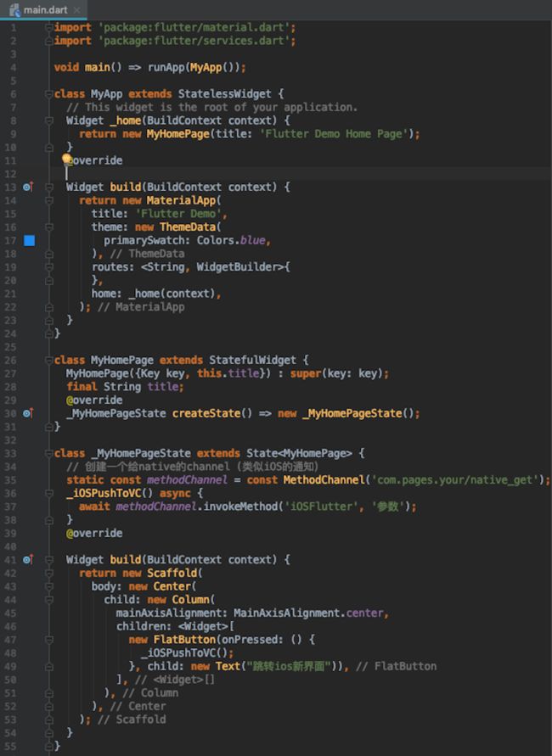Click the @override annotation on line 29
The height and width of the screenshot is (756, 552).
tap(94, 400)
